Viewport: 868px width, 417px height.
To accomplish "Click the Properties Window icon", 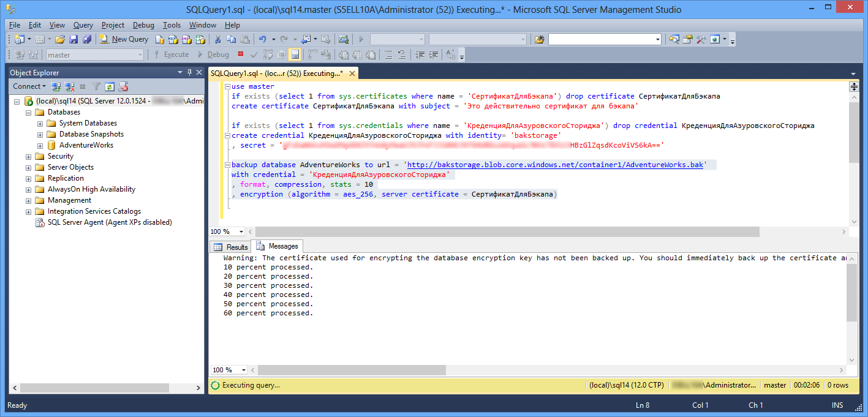I will pos(688,39).
